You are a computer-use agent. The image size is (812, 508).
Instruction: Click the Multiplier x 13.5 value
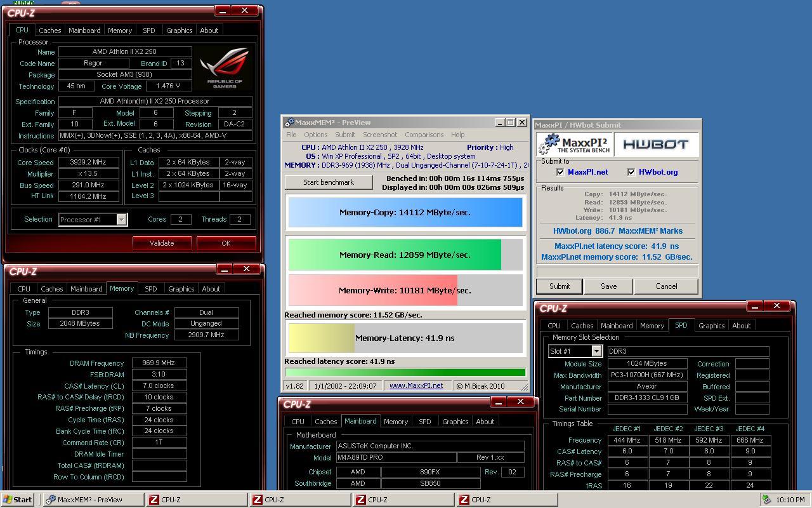point(89,173)
